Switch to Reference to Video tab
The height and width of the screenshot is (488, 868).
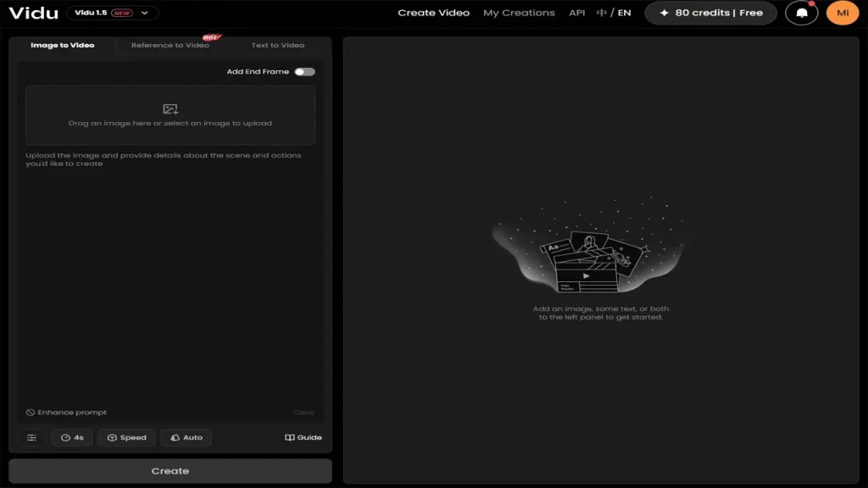tap(170, 46)
